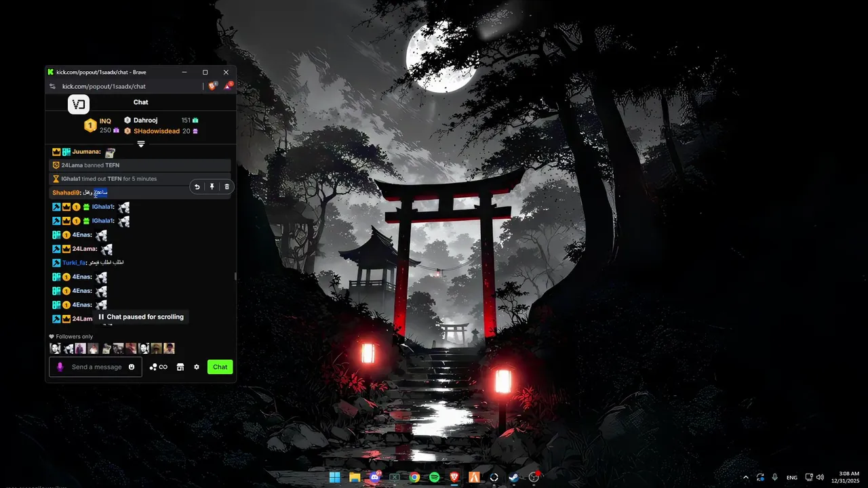Click leaderboard top gifter INQ
The width and height of the screenshot is (868, 488).
tap(105, 121)
